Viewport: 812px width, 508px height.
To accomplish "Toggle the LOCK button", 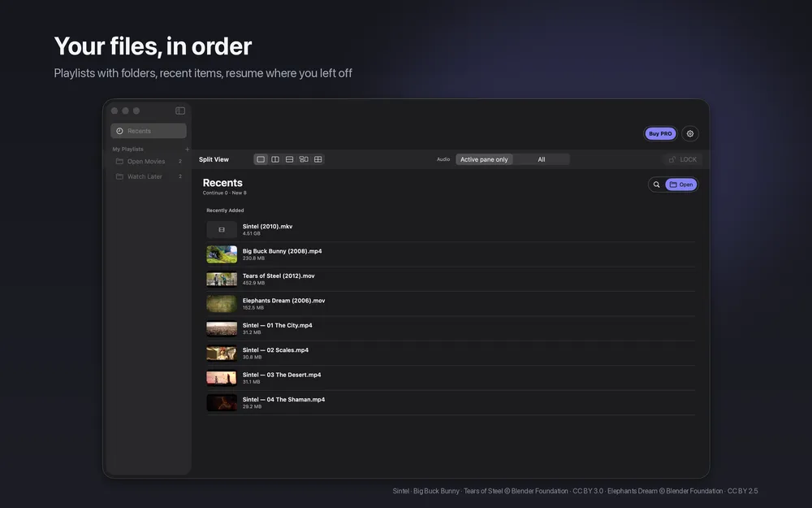I will coord(683,159).
